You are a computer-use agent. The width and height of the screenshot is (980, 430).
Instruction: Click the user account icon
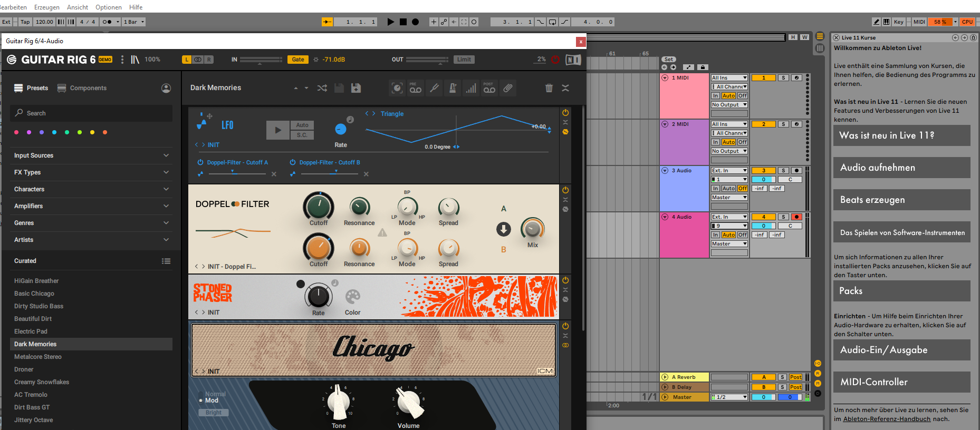[x=166, y=88]
